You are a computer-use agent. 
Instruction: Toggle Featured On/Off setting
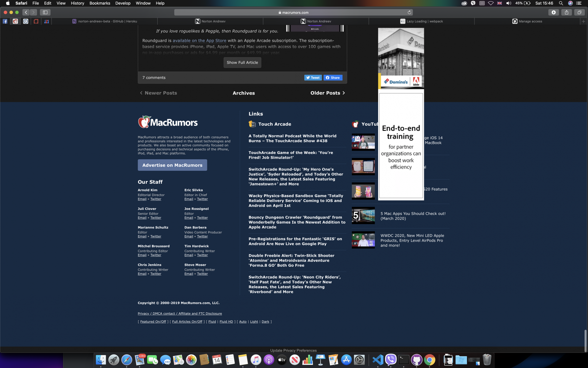(153, 321)
